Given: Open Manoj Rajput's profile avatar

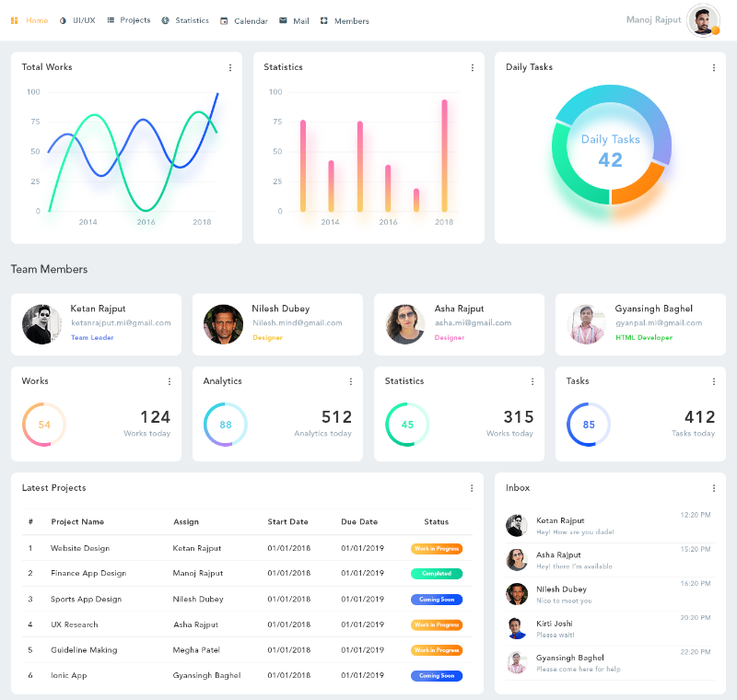Looking at the screenshot, I should tap(703, 20).
